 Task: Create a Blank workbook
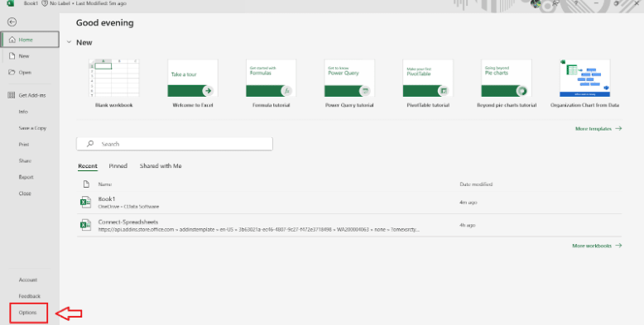113,84
